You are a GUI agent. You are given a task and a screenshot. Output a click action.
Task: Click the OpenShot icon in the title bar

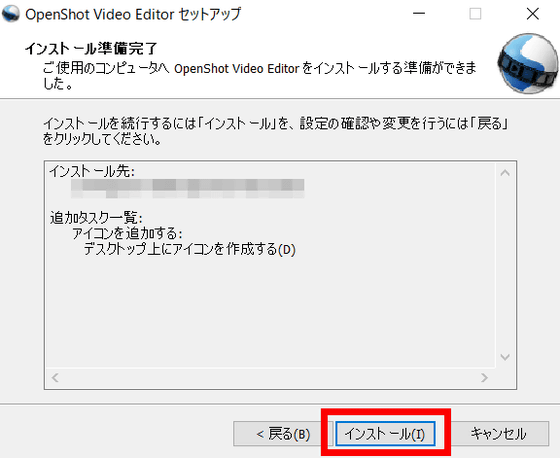coord(11,14)
